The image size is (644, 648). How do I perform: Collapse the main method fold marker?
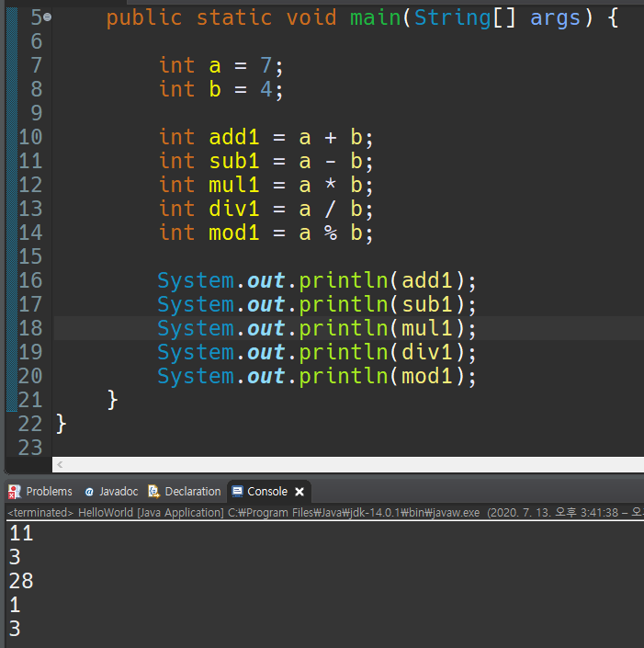[48, 17]
